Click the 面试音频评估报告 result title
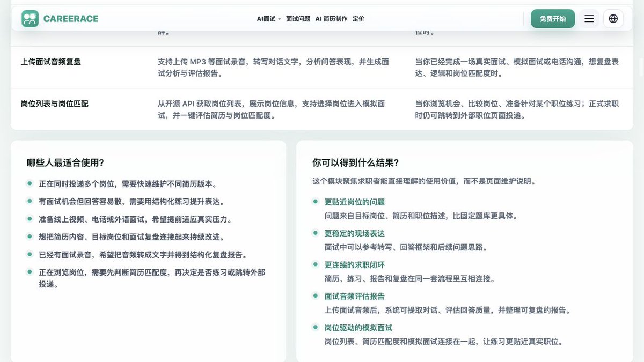644x362 pixels. point(355,297)
